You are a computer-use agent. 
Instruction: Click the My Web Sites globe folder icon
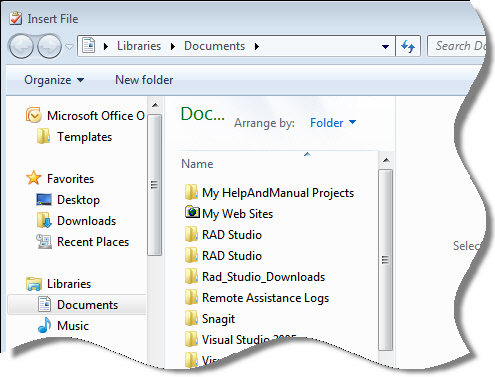[192, 212]
